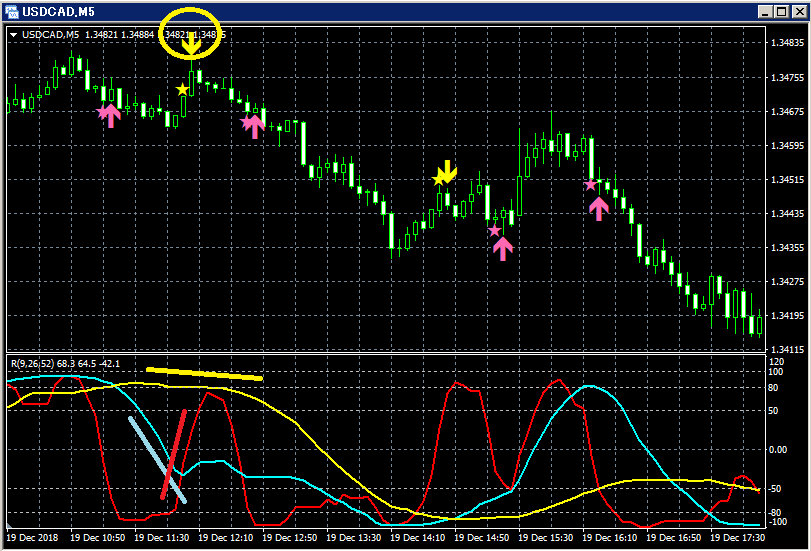Click the 19 Dec 15:30 time label

point(546,538)
